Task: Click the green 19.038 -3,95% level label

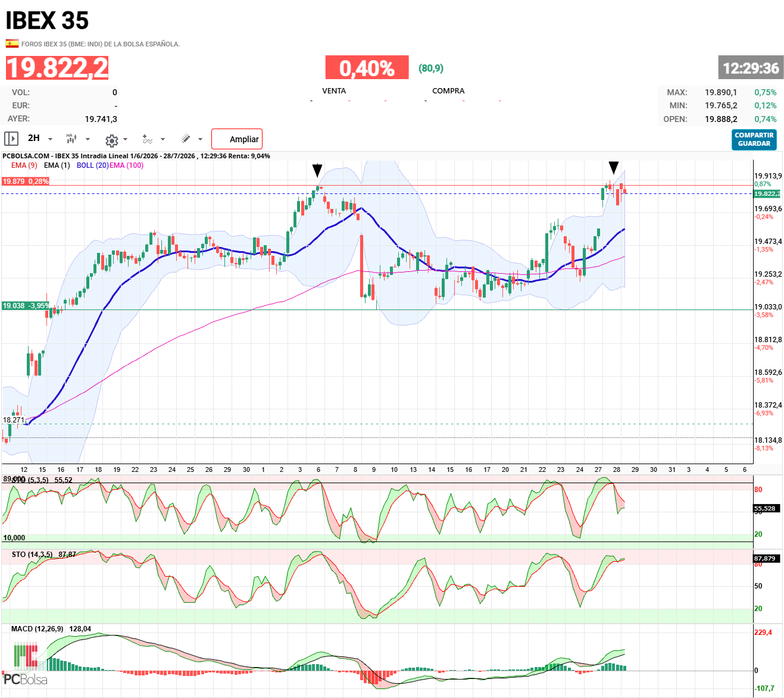Action: tap(26, 306)
